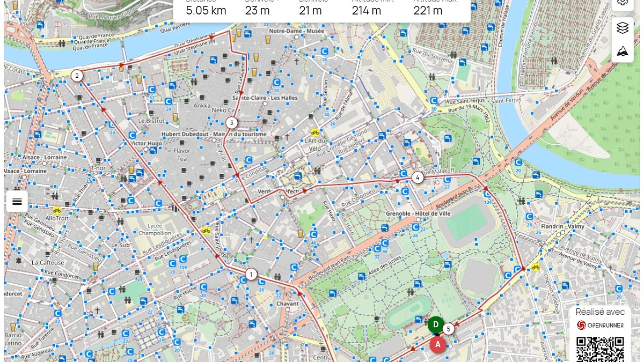Click route waypoint 1 near Chavant
This screenshot has height=362, width=644.
pos(251,275)
